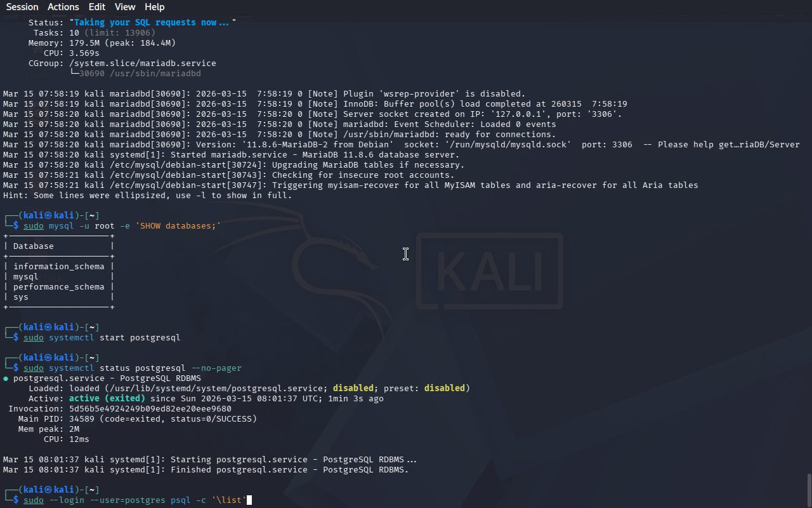812x508 pixels.
Task: Click the 'Hint: Some lines were ellipsized' line
Action: (x=147, y=196)
